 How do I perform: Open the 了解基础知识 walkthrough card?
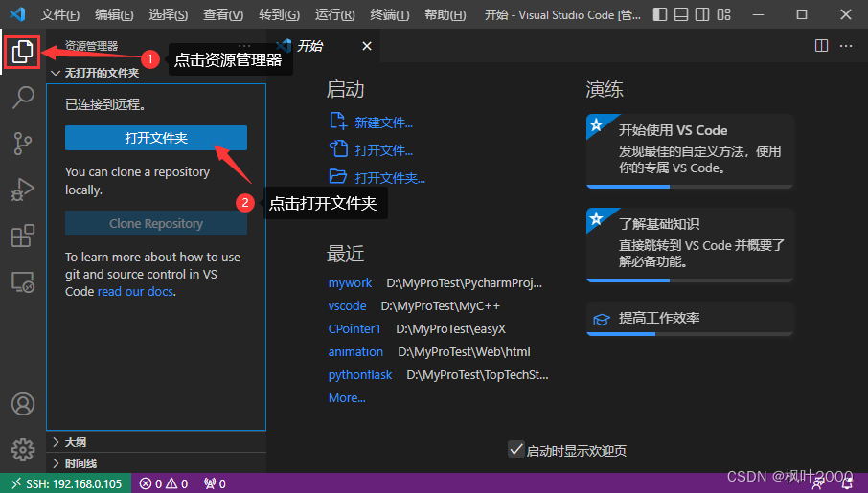point(690,244)
